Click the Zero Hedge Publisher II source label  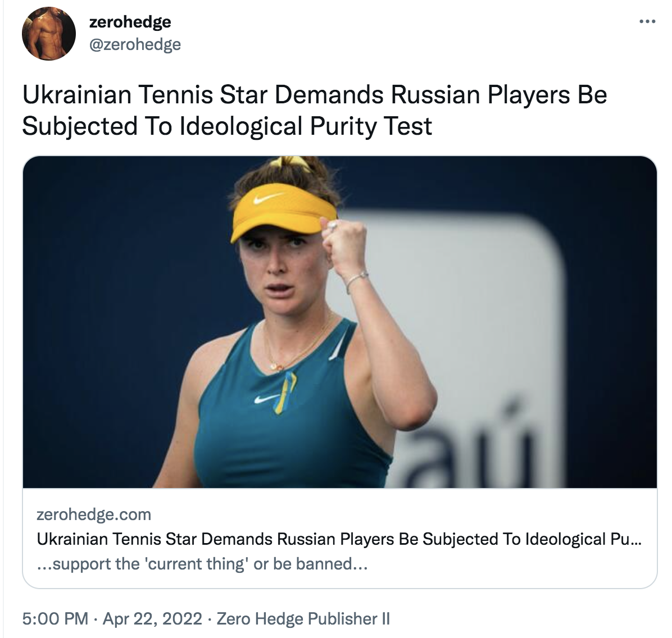pyautogui.click(x=303, y=618)
